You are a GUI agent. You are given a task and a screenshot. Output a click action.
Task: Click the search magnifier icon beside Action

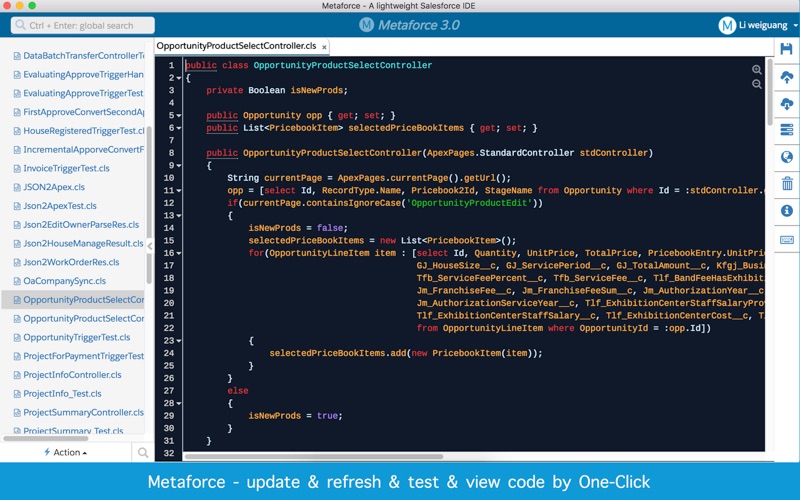pyautogui.click(x=143, y=453)
